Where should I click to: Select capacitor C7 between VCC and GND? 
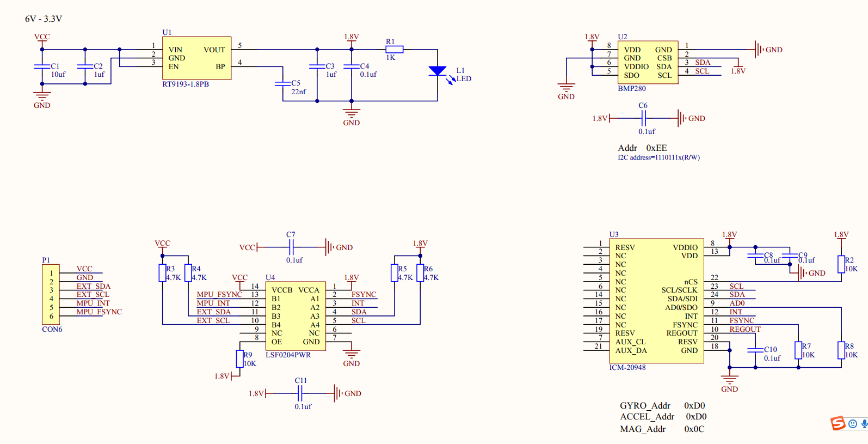pyautogui.click(x=291, y=247)
